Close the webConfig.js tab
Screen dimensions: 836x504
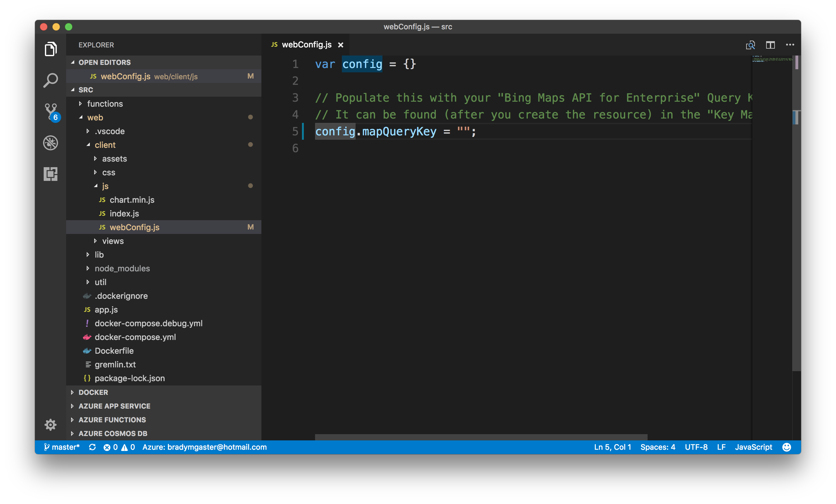coord(341,45)
